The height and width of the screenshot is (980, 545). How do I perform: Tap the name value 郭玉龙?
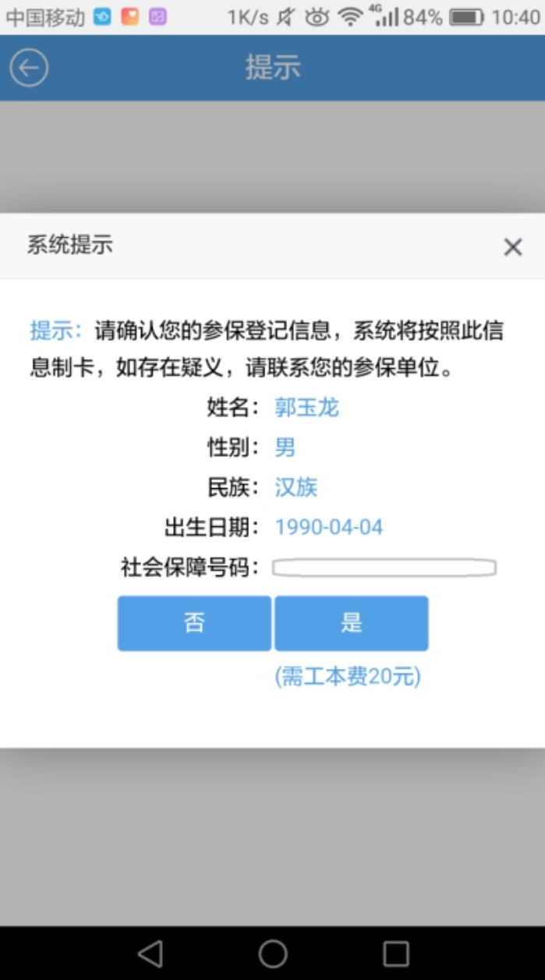tap(306, 407)
